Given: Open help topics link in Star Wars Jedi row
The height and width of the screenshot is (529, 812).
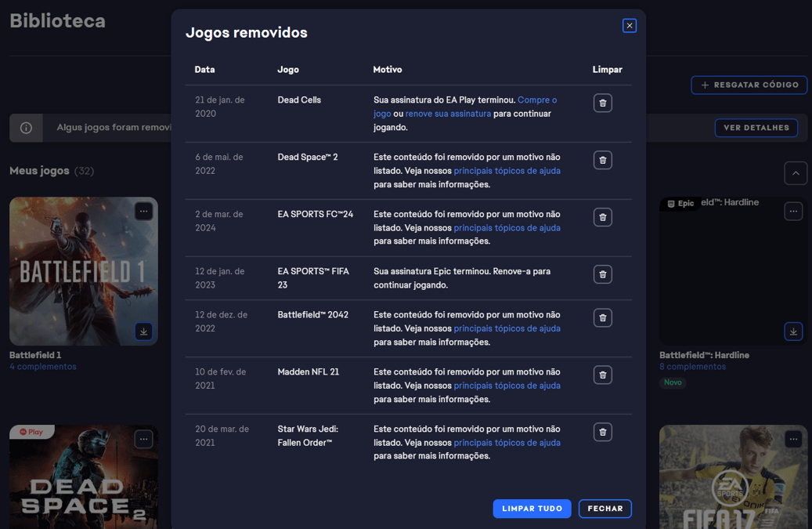Looking at the screenshot, I should coord(507,442).
